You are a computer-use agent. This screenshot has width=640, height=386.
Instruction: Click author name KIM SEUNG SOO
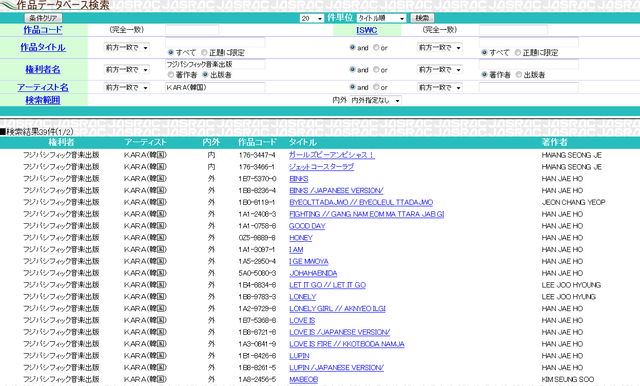(x=568, y=380)
